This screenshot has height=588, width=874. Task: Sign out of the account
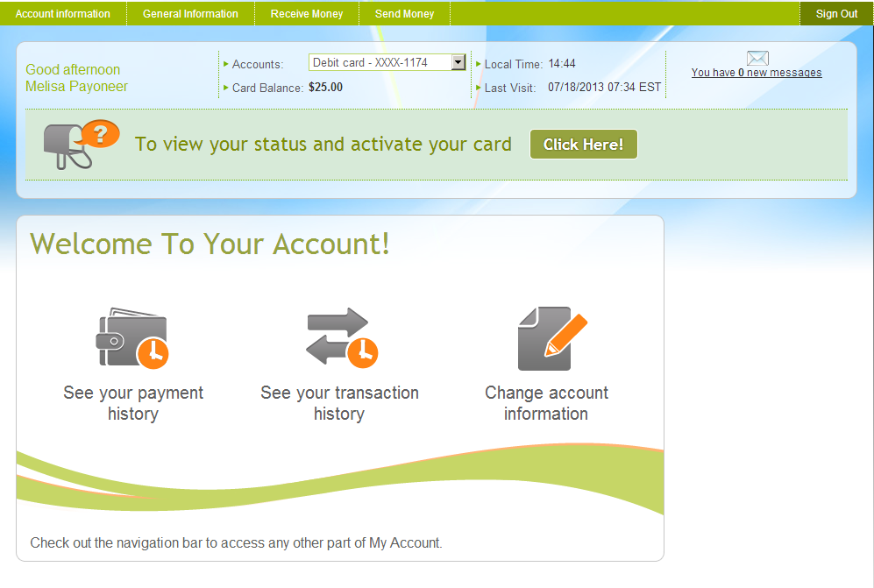pyautogui.click(x=836, y=13)
